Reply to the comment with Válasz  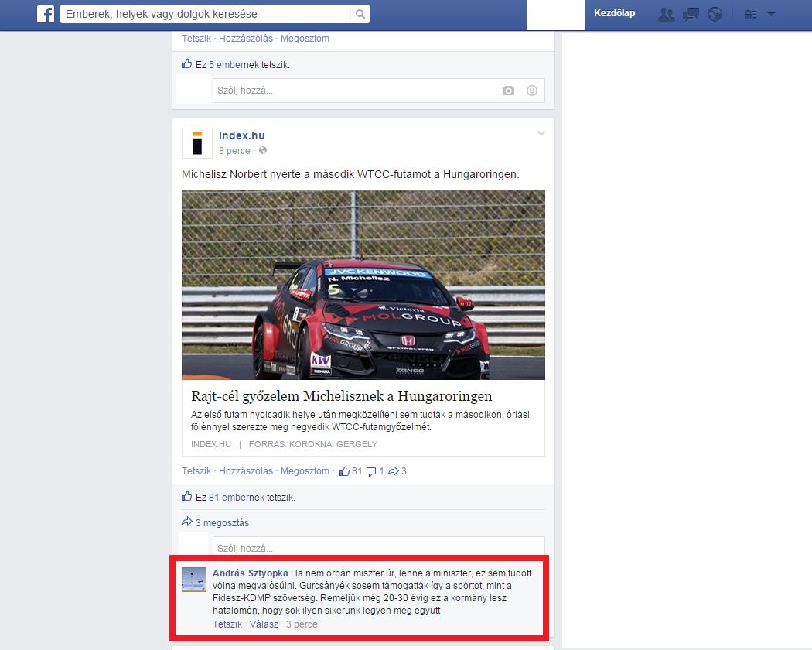pyautogui.click(x=264, y=624)
